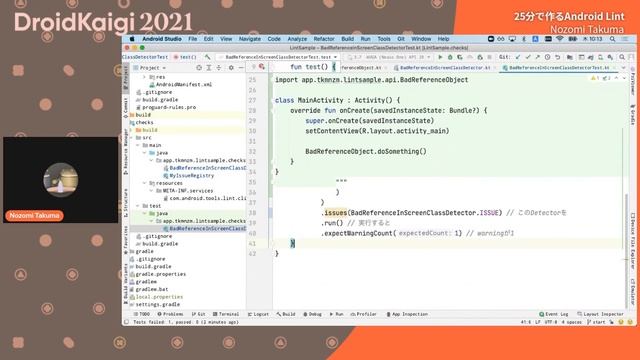Image resolution: width=640 pixels, height=360 pixels.
Task: Open the Layout Inspector tool window
Action: (x=600, y=314)
